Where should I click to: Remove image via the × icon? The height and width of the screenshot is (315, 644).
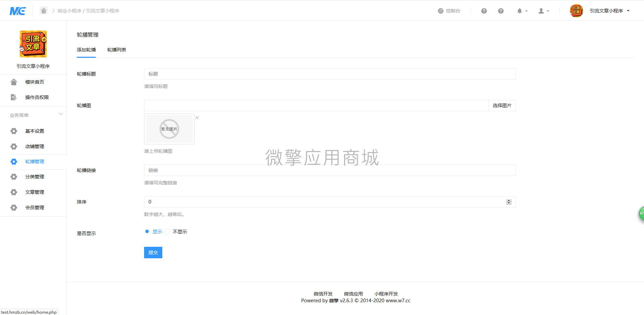click(x=197, y=118)
